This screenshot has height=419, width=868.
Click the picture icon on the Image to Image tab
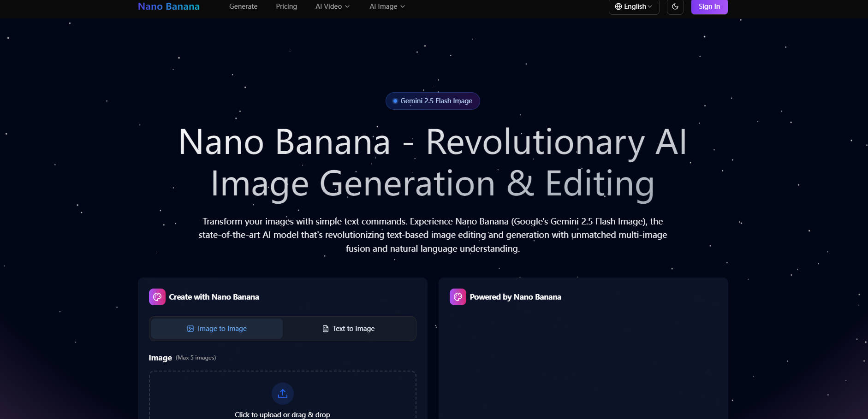pos(190,328)
